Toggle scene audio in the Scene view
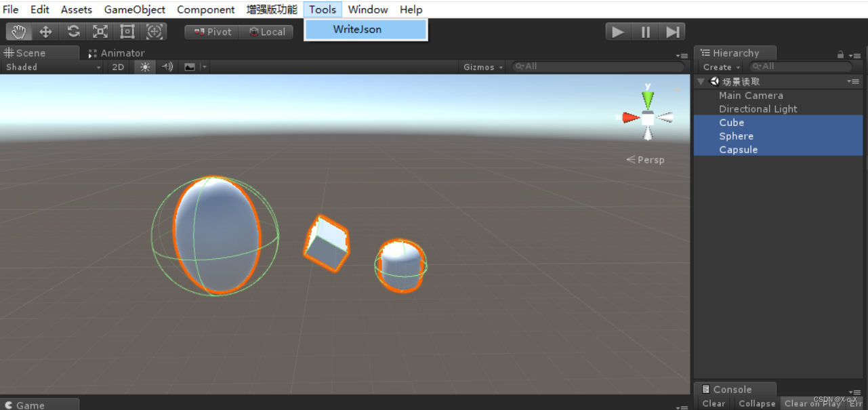 coord(167,66)
